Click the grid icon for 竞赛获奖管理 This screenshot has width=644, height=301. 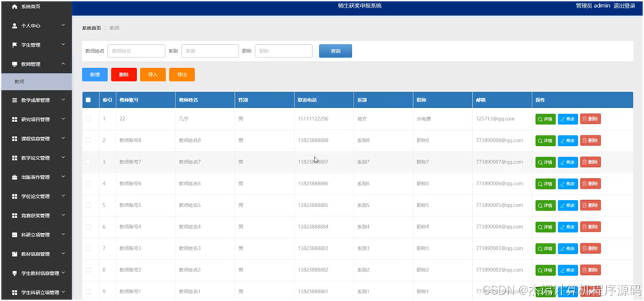14,215
